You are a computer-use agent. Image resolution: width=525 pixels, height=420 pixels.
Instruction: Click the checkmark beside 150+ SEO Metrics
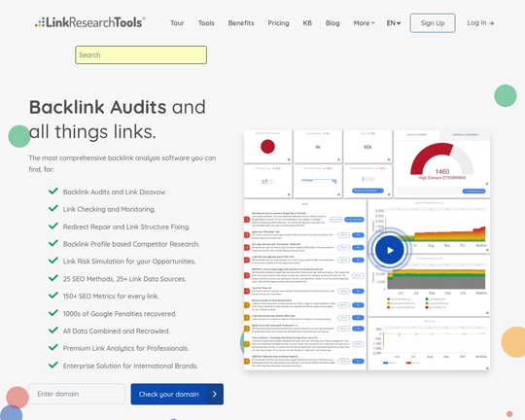(53, 296)
